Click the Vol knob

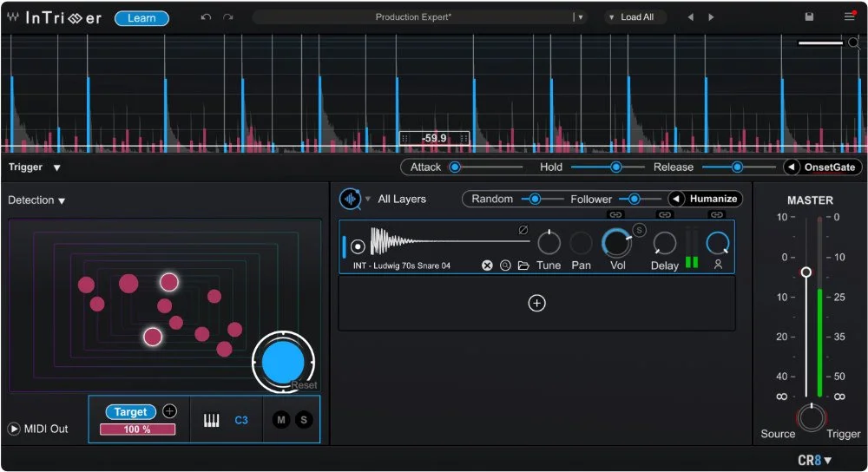coord(616,244)
